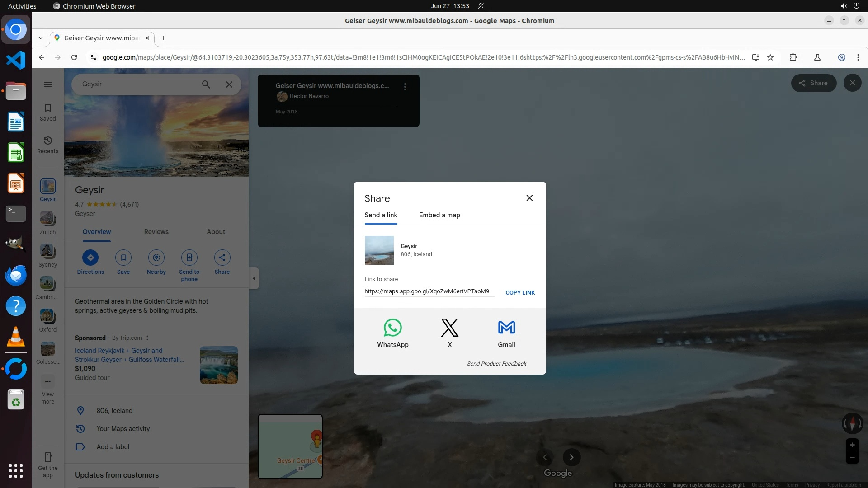Zoom in with the plus control
Viewport: 868px width, 488px height.
(x=852, y=445)
